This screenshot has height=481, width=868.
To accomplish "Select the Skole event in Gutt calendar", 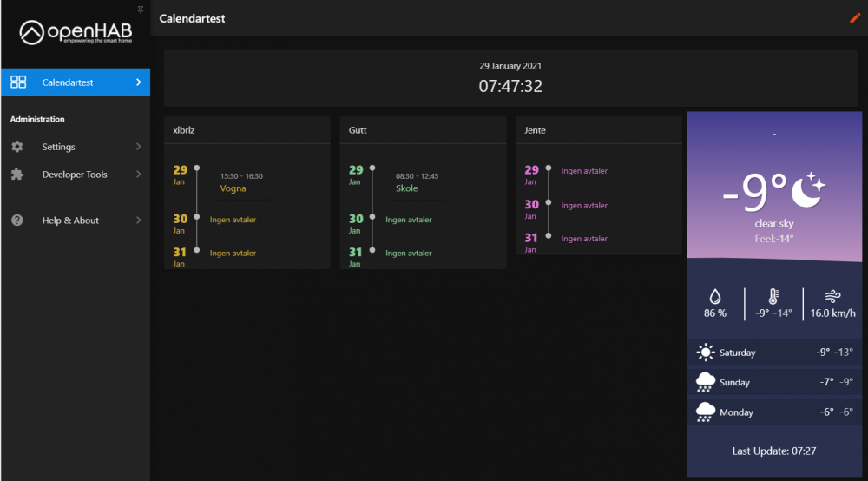I will click(407, 188).
